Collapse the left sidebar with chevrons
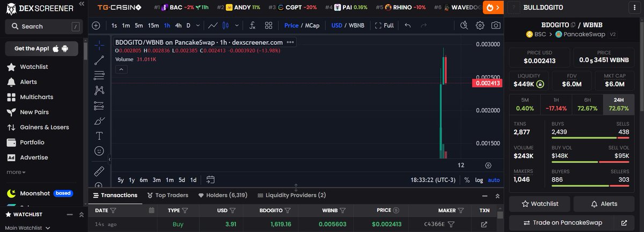Image resolution: width=644 pixels, height=232 pixels. tap(80, 4)
